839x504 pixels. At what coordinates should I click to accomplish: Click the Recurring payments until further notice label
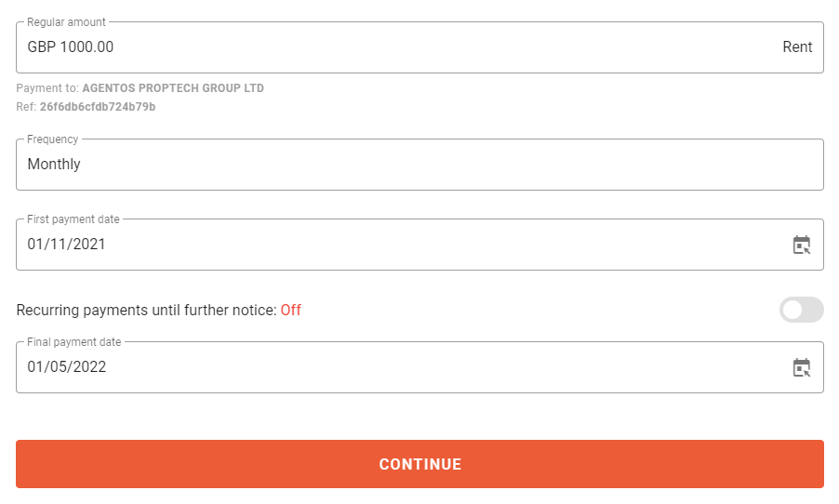pyautogui.click(x=146, y=311)
